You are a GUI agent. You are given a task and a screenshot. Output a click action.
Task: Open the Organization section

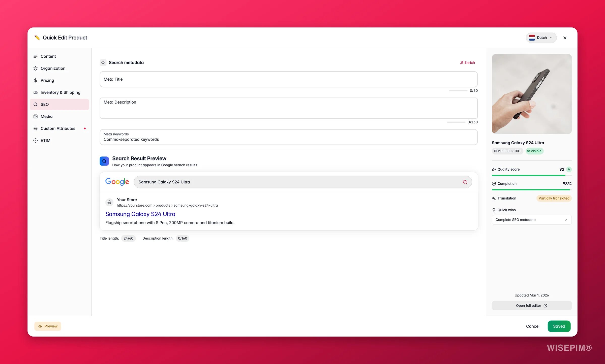click(x=59, y=68)
